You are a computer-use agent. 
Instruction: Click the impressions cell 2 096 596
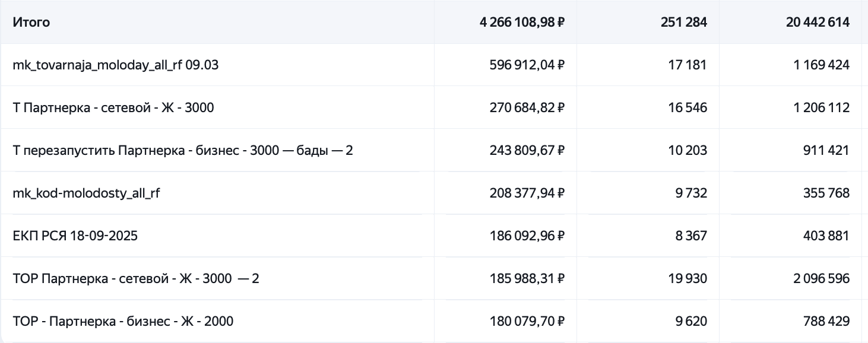point(821,278)
